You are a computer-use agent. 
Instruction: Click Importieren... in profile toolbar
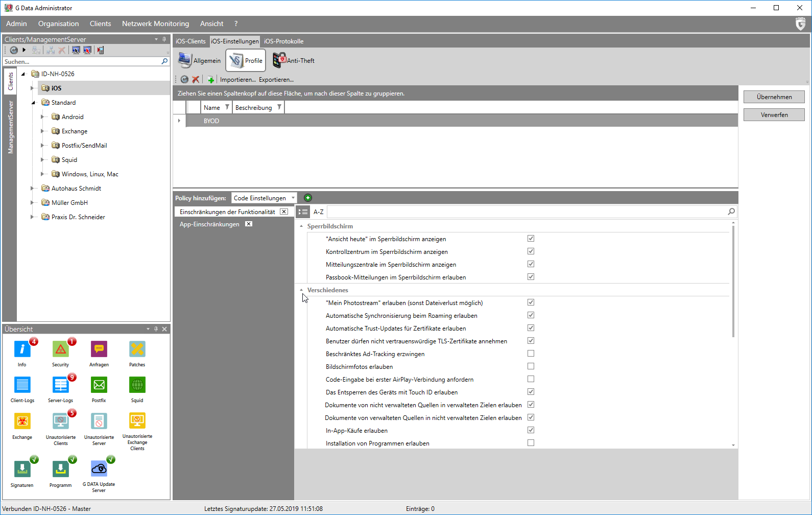[238, 80]
